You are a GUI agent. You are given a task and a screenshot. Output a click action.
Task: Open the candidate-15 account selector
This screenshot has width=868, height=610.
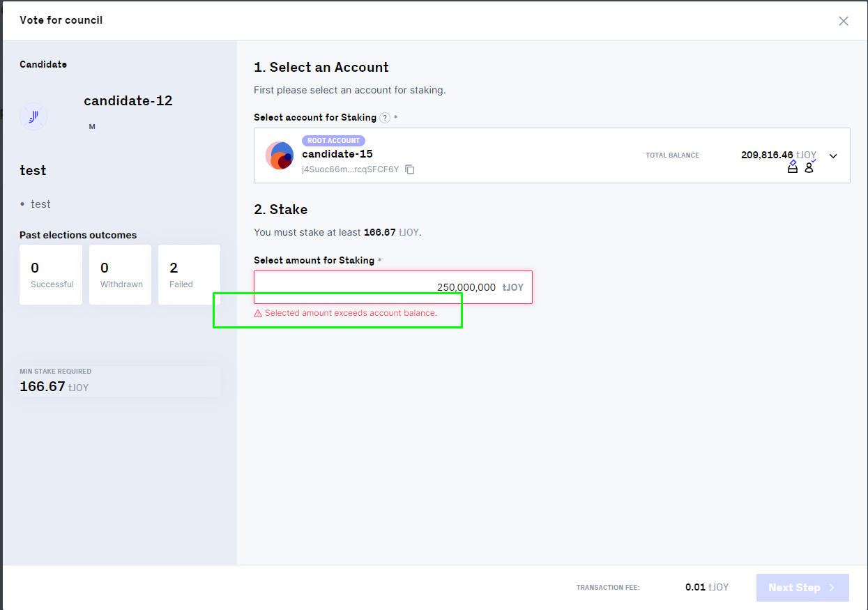[x=552, y=155]
